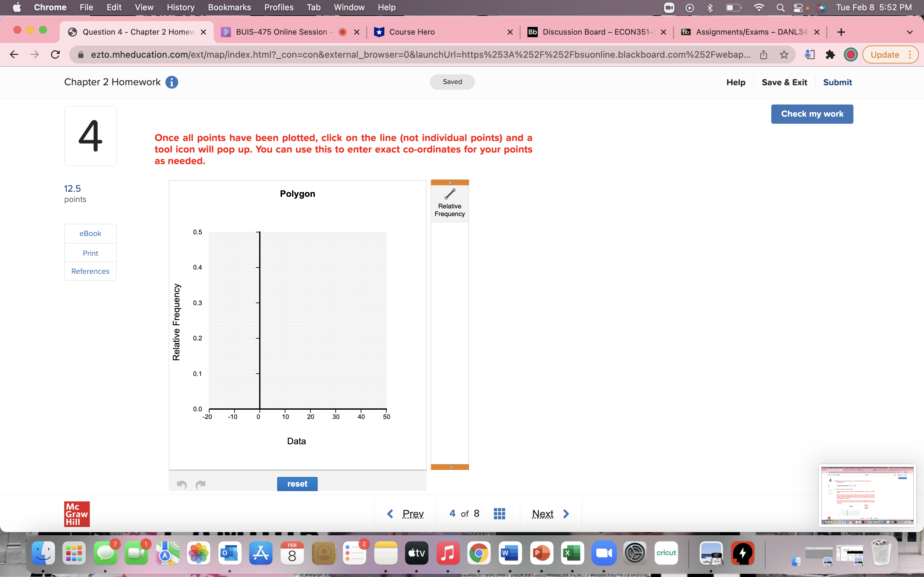924x577 pixels.
Task: Click the Check my work button
Action: tap(812, 114)
